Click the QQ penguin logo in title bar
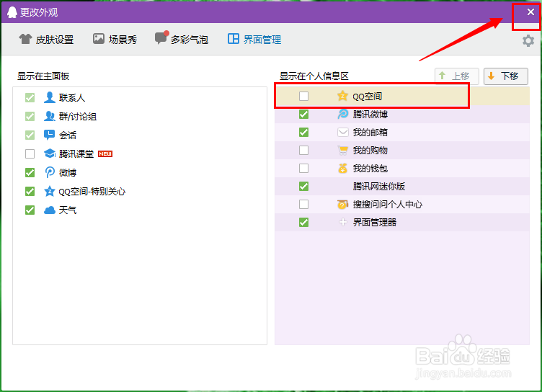 click(x=12, y=12)
